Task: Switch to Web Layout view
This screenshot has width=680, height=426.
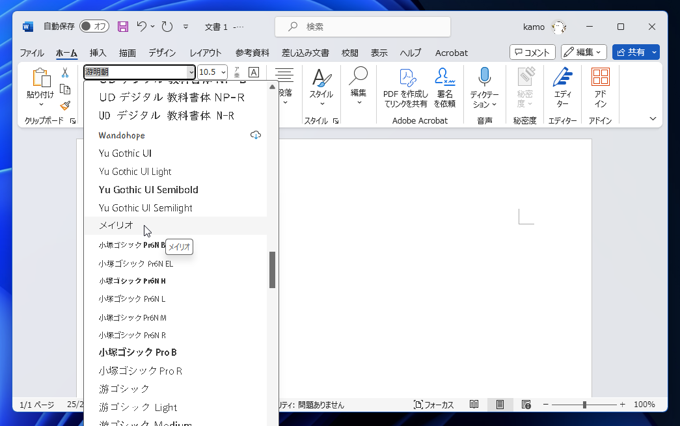Action: pos(526,405)
